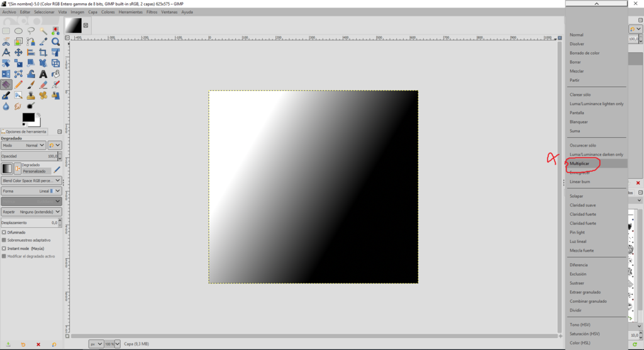Select the Warp Transform tool
644x350 pixels.
click(31, 74)
